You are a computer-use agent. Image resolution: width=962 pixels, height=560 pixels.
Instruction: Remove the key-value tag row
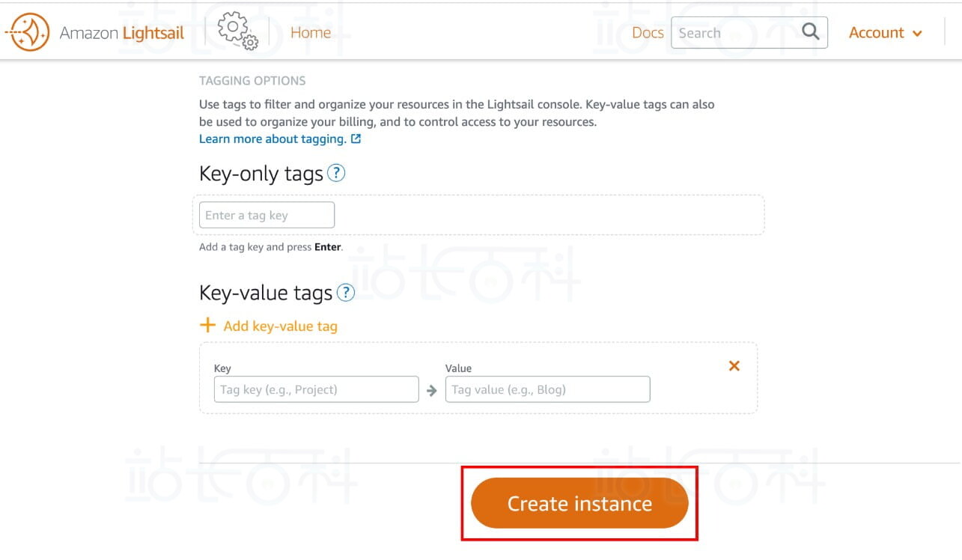click(x=734, y=366)
